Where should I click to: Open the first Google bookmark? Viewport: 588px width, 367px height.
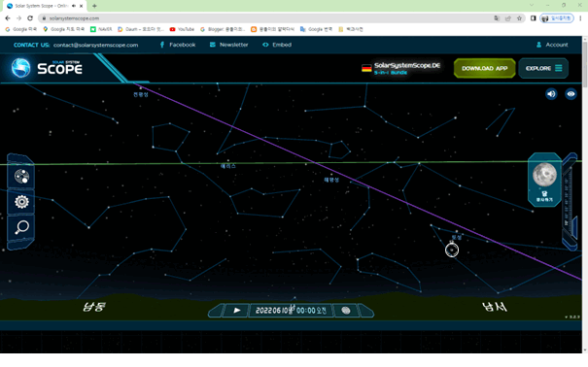tap(21, 29)
